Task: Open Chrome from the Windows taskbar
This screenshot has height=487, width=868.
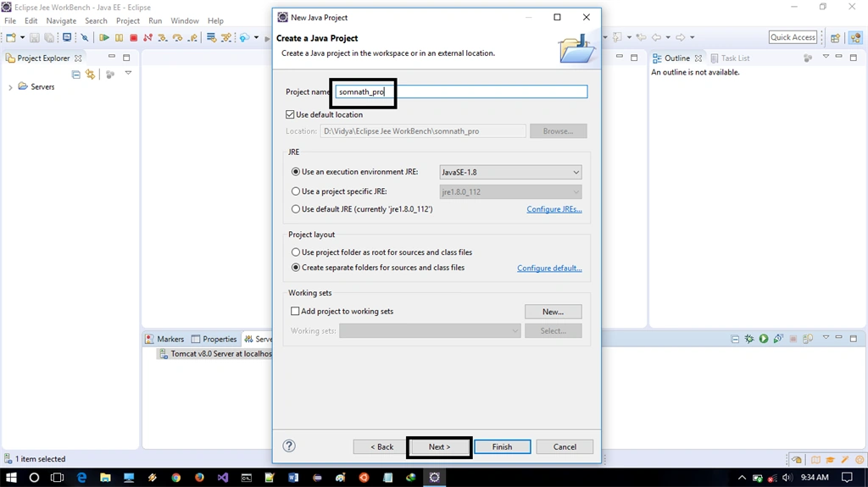Action: [x=176, y=478]
